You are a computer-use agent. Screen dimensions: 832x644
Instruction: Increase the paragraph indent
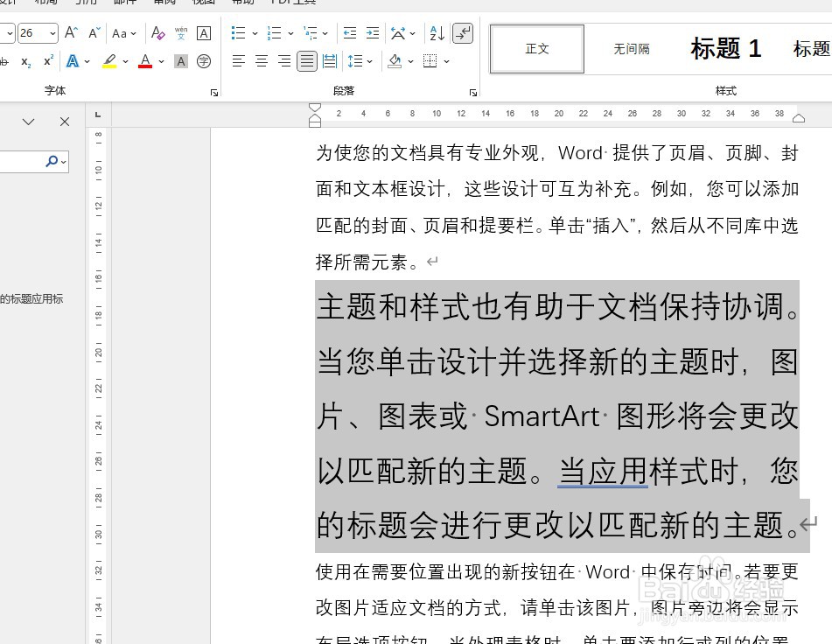(x=374, y=33)
